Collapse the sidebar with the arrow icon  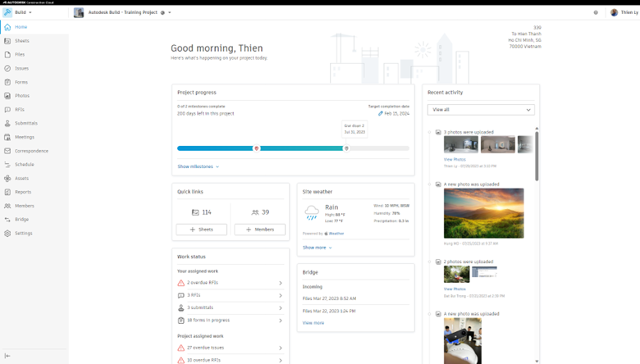pyautogui.click(x=7, y=356)
